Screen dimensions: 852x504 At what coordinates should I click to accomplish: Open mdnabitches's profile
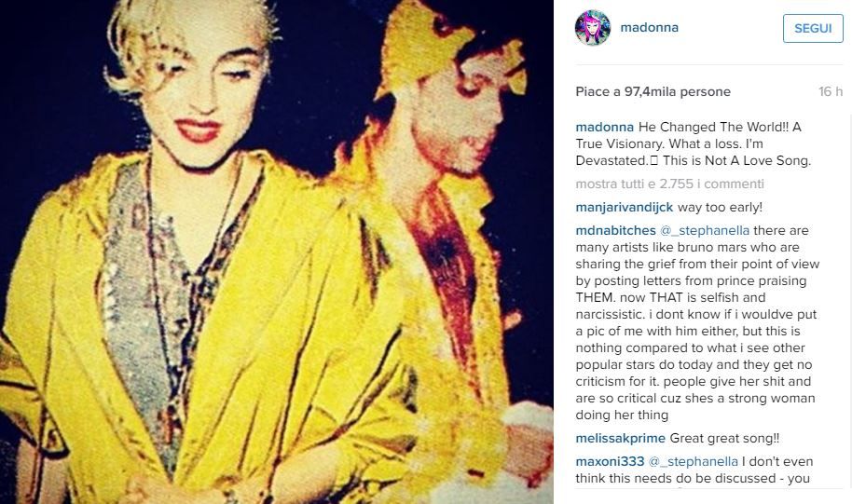click(x=615, y=230)
